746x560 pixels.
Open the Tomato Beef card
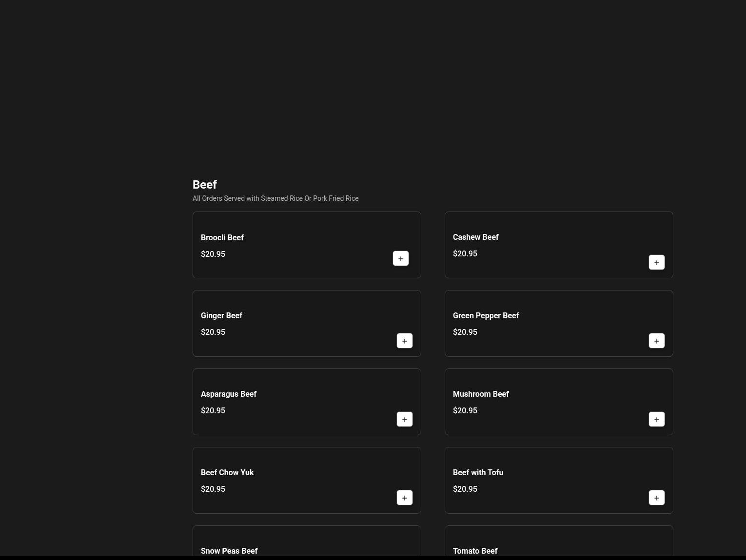475,550
